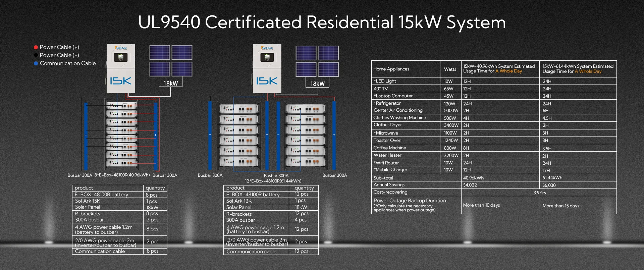
Task: Select the '*Microwave' row label
Action: point(386,133)
